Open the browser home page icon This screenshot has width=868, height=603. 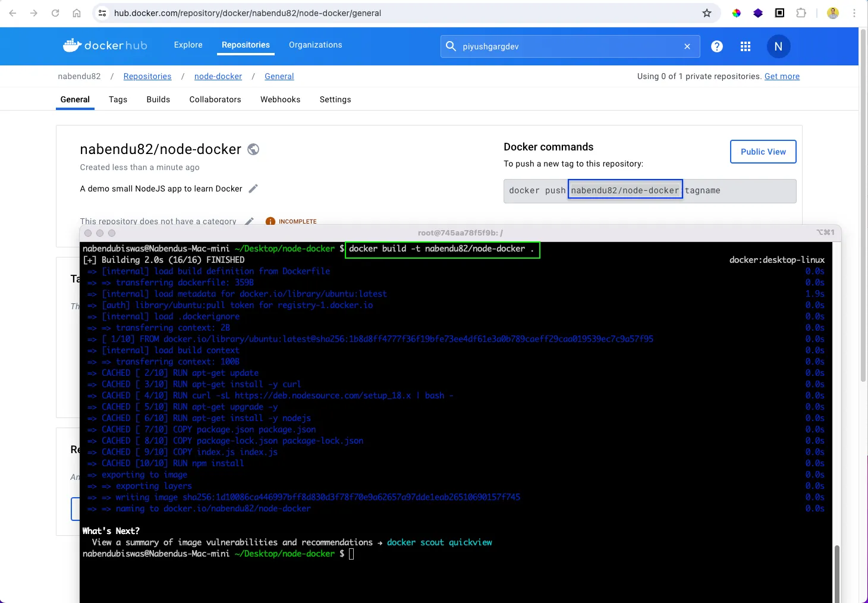tap(77, 13)
